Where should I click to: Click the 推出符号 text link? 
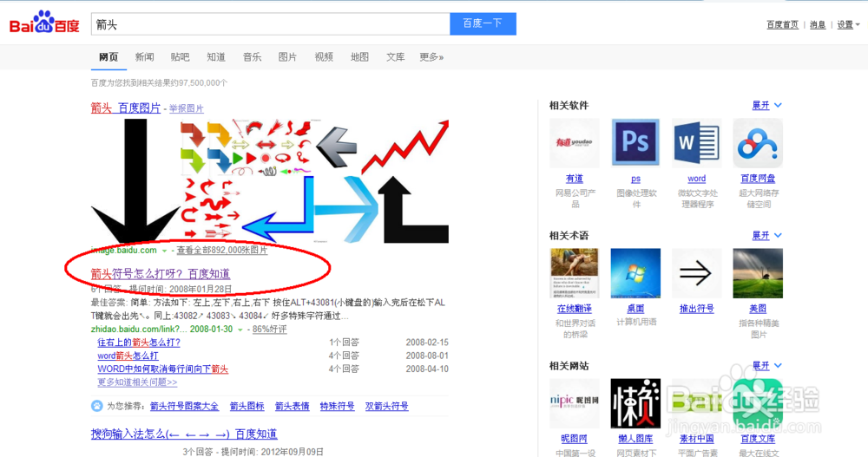pos(696,309)
